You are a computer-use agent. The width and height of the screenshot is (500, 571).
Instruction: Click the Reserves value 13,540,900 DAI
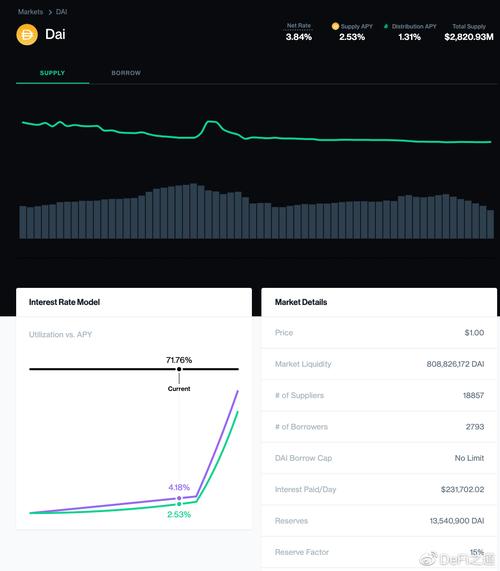coord(457,520)
